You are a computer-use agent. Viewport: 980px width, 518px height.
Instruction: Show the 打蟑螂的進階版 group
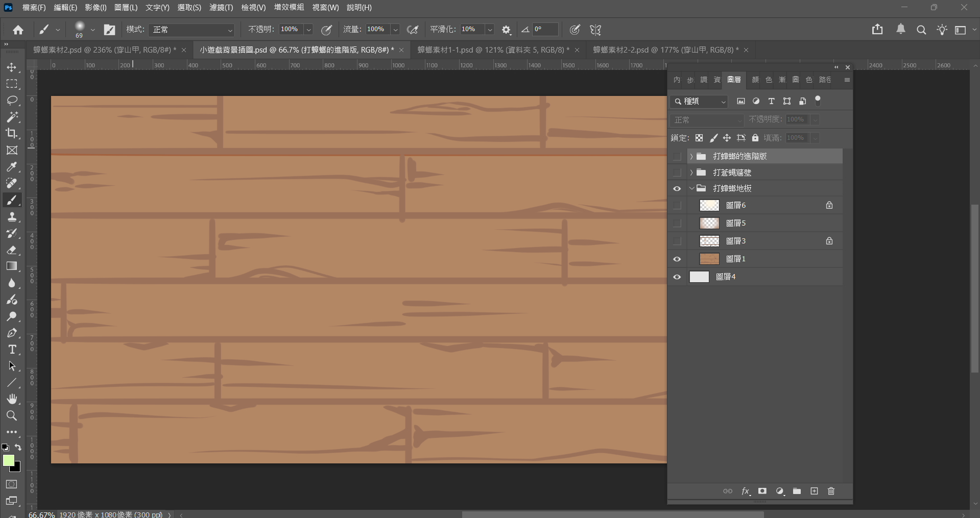[677, 156]
